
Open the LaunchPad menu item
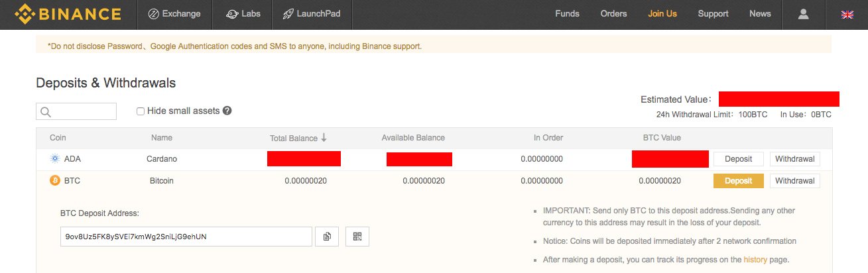click(x=311, y=14)
